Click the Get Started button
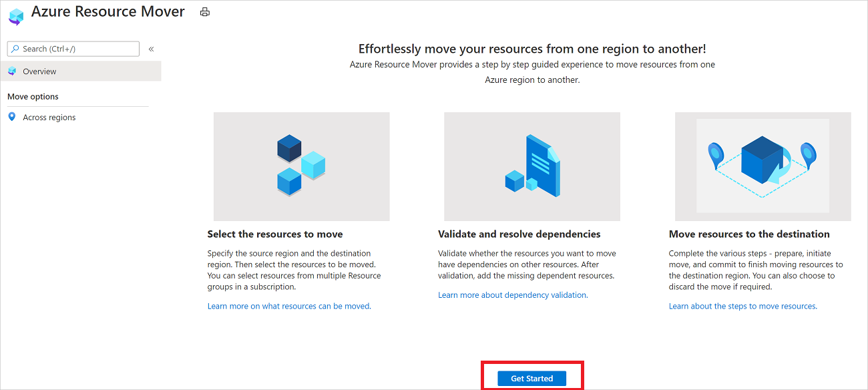This screenshot has width=868, height=390. (531, 379)
